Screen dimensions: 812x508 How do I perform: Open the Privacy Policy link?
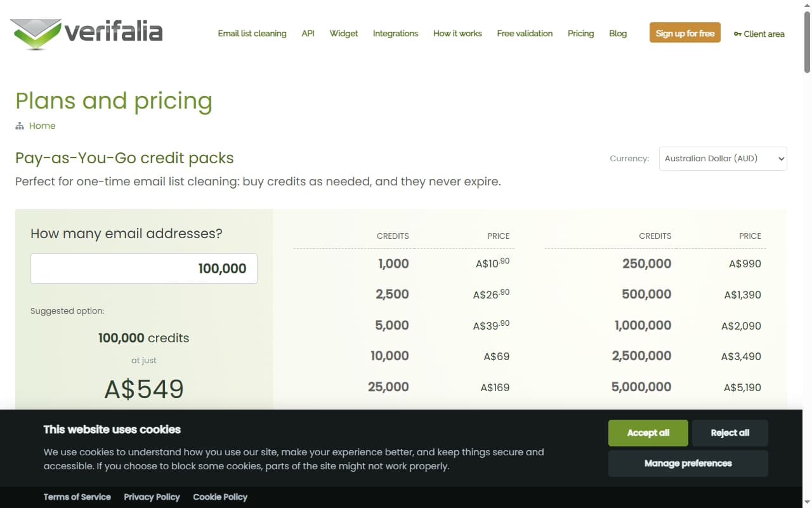(152, 497)
